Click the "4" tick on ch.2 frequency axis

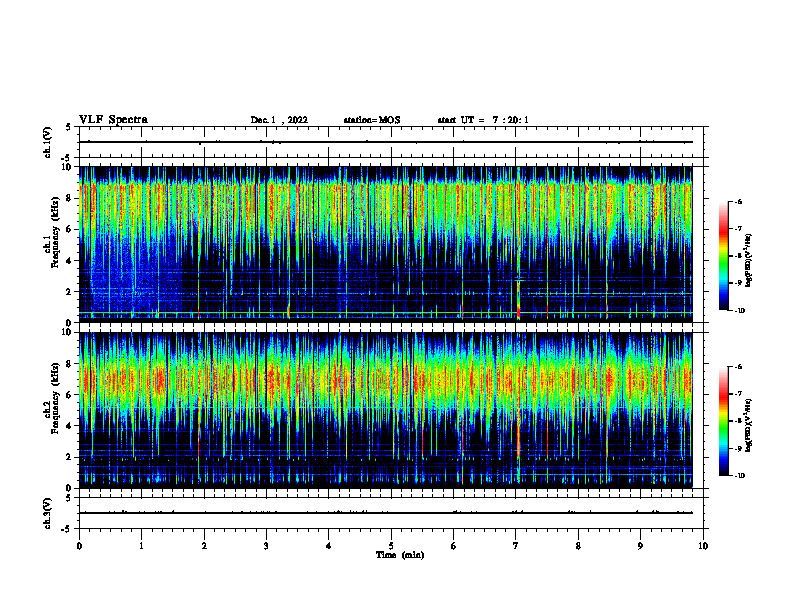71,426
